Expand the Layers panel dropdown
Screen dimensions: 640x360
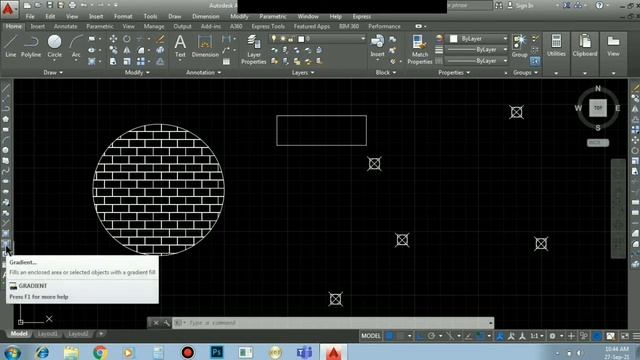(303, 72)
